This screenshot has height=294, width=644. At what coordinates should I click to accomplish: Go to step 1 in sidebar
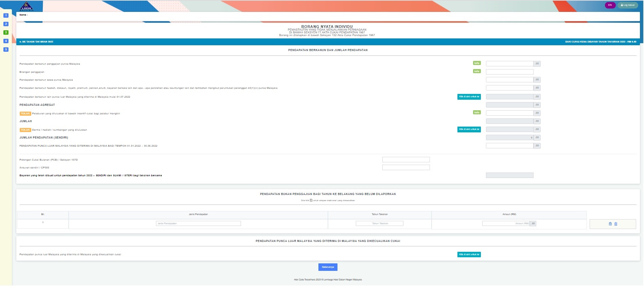click(x=6, y=15)
